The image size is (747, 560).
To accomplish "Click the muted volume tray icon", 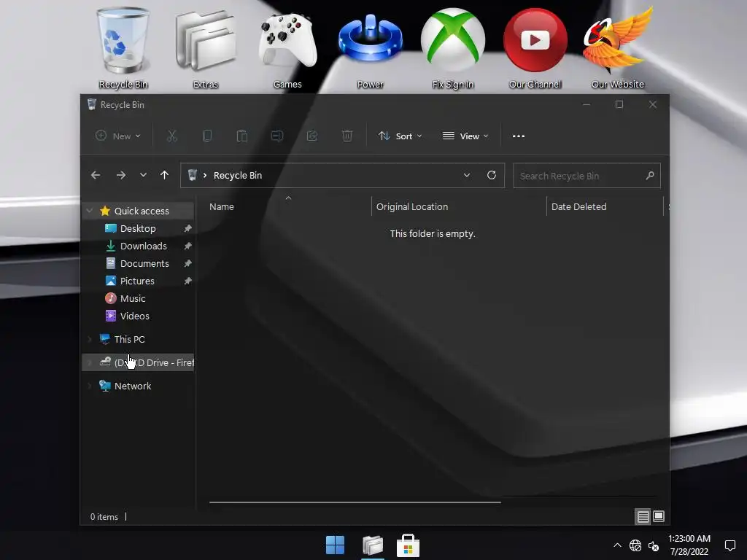I will 654,545.
